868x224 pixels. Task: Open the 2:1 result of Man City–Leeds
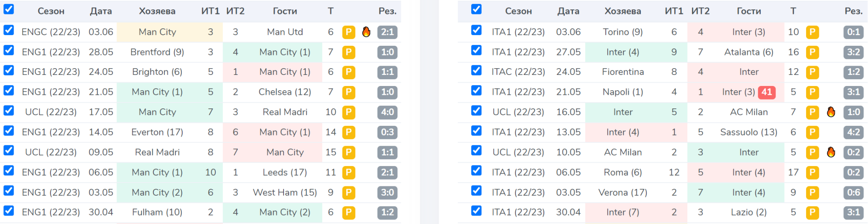387,172
